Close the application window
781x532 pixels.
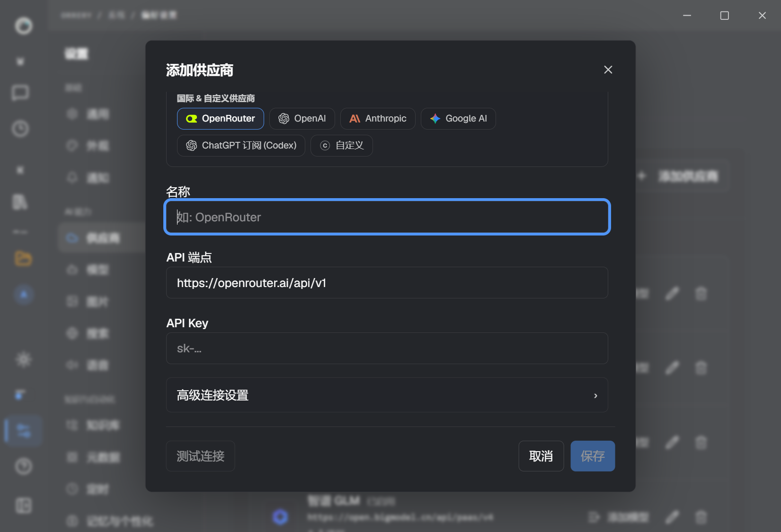pos(762,16)
